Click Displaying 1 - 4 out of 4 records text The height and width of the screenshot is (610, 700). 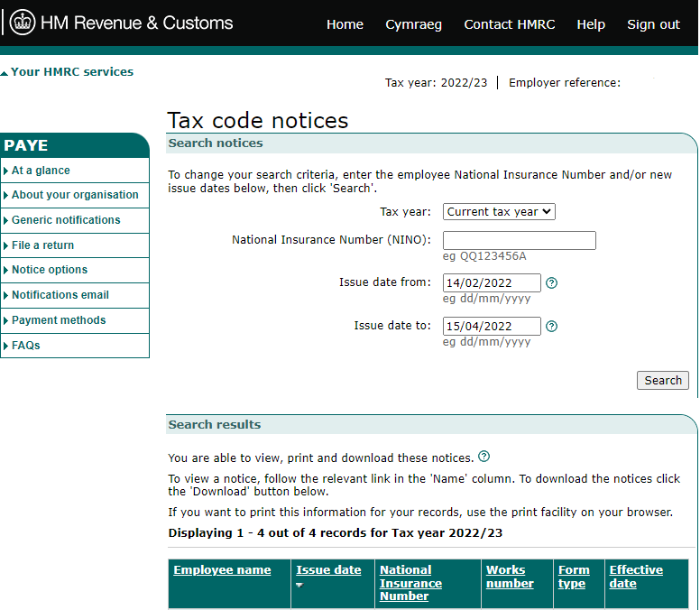(x=336, y=533)
